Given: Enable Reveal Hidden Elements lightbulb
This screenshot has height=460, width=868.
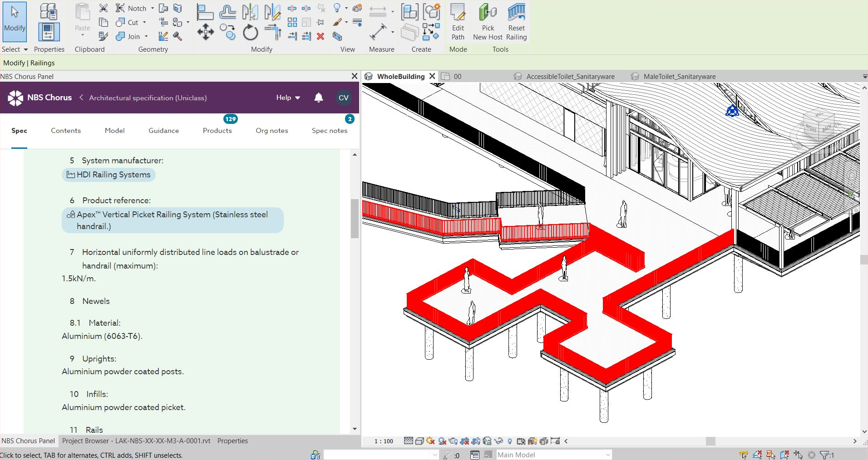Looking at the screenshot, I should pos(510,440).
